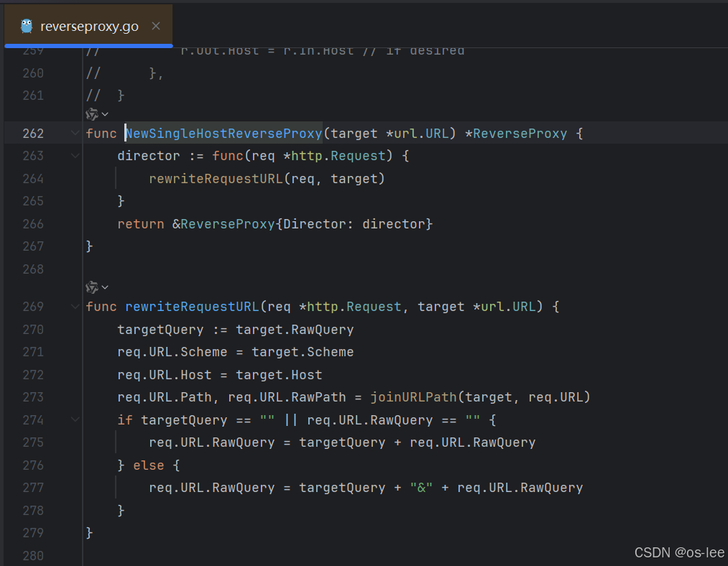
Task: Click the NewSingleHostReverseProxy function name
Action: pyautogui.click(x=224, y=134)
